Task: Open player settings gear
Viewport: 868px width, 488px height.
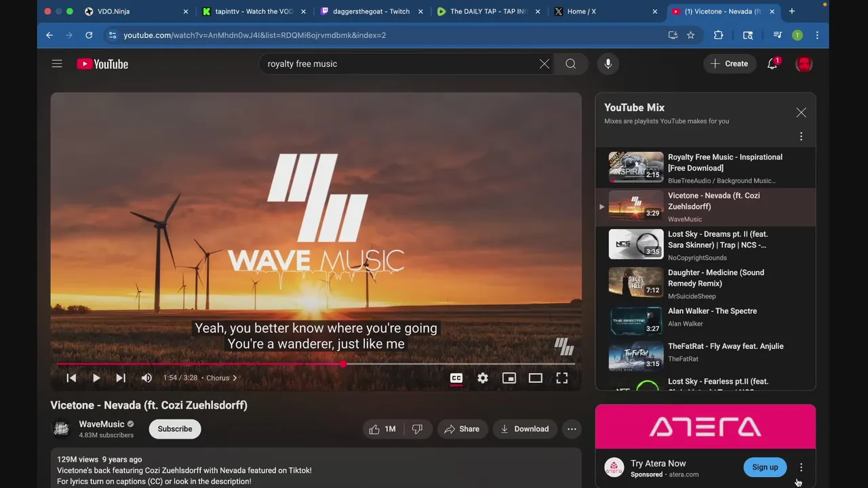Action: (x=483, y=378)
